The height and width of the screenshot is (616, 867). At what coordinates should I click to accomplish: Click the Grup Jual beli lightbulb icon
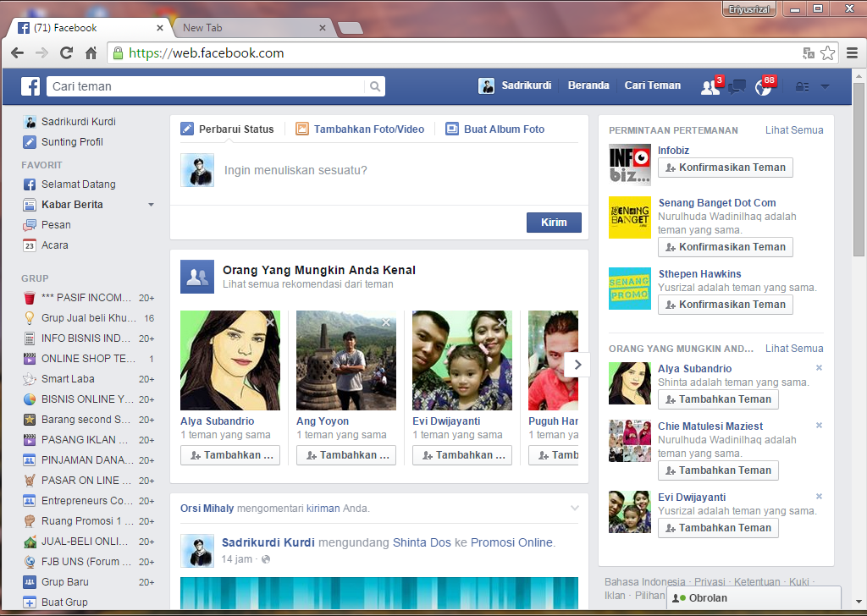point(30,317)
